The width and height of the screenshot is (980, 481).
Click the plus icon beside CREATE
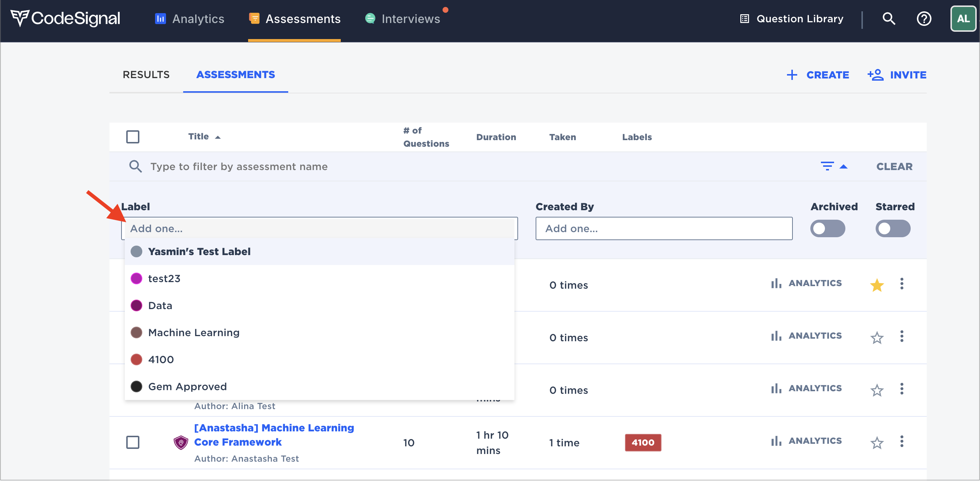coord(792,74)
